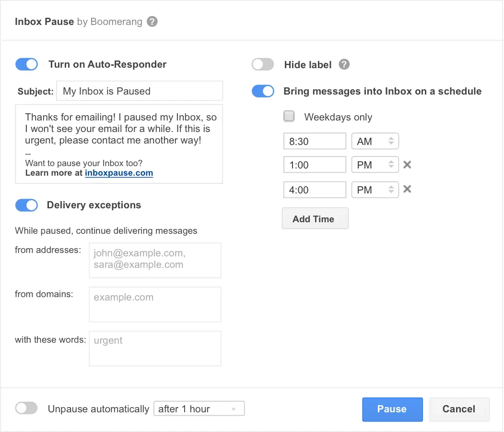Remove the 4:00 PM scheduled time
The width and height of the screenshot is (504, 432).
pyautogui.click(x=407, y=189)
